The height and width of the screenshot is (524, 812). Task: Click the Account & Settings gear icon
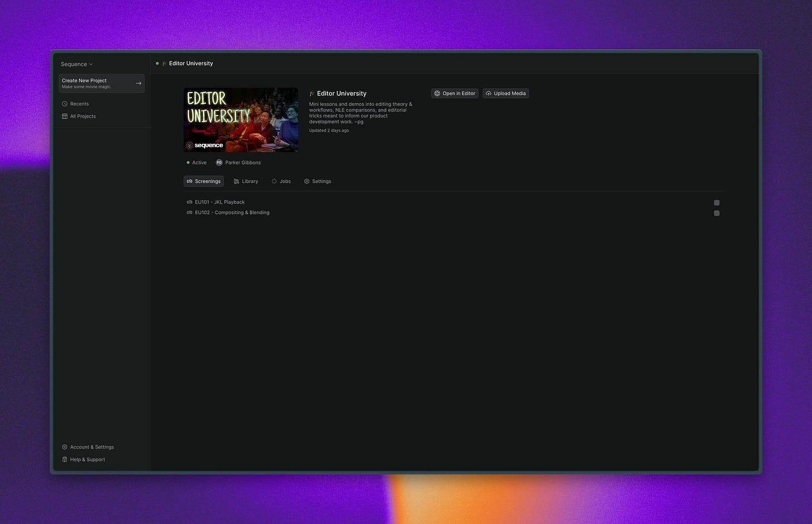click(x=65, y=447)
